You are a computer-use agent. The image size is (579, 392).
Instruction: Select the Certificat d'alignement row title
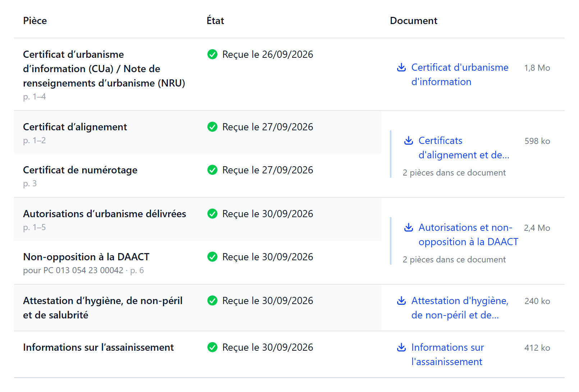75,127
